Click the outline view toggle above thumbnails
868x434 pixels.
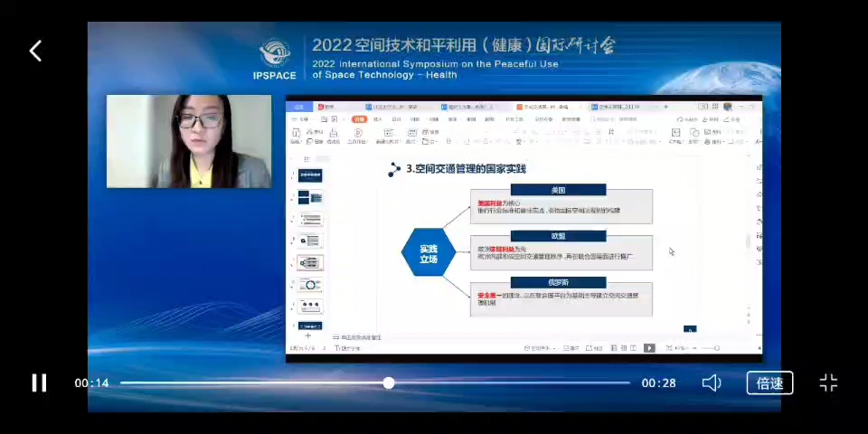307,159
